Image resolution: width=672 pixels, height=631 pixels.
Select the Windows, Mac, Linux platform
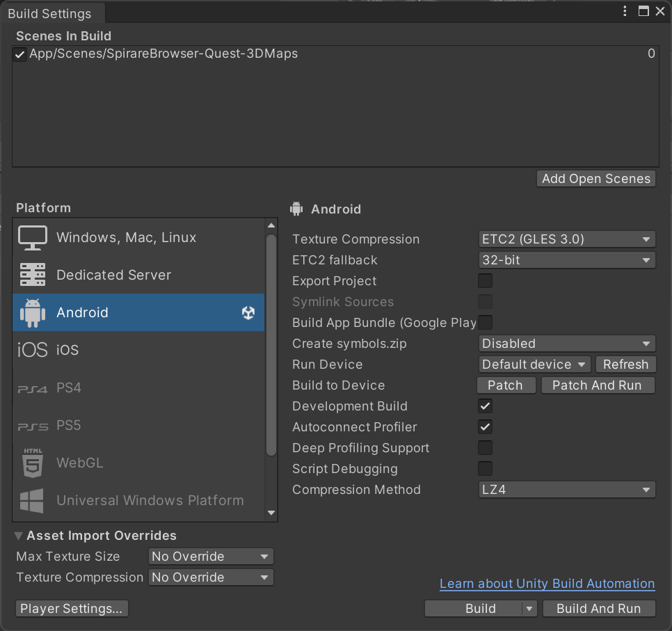pos(138,237)
